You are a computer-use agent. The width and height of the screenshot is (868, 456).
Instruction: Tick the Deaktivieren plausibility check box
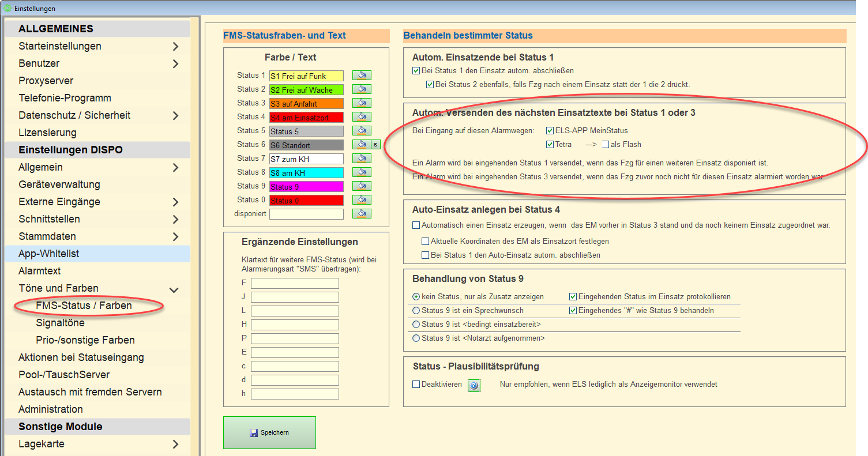click(416, 385)
